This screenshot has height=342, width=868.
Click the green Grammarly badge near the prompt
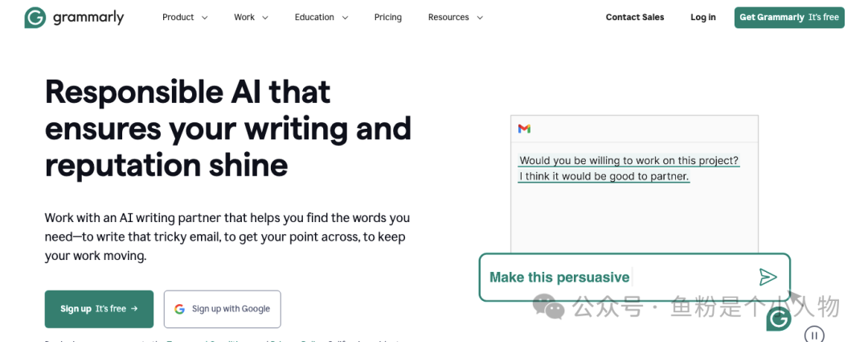[x=779, y=319]
